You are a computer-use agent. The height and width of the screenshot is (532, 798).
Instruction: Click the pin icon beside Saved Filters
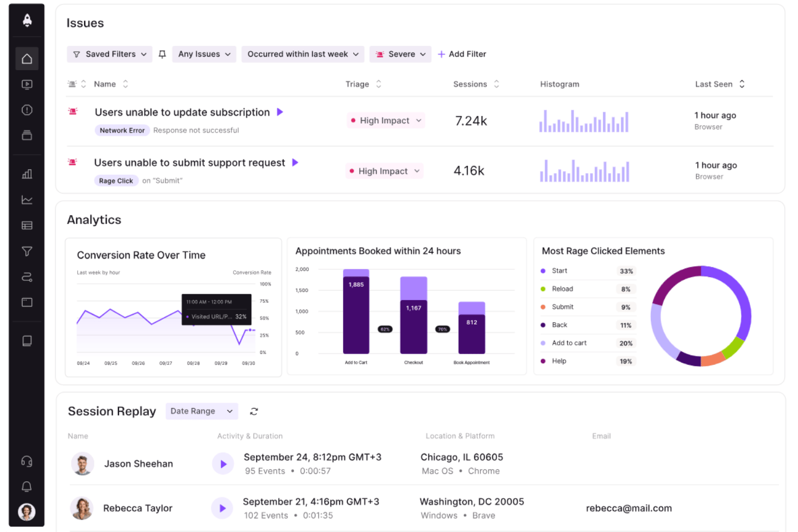click(162, 54)
